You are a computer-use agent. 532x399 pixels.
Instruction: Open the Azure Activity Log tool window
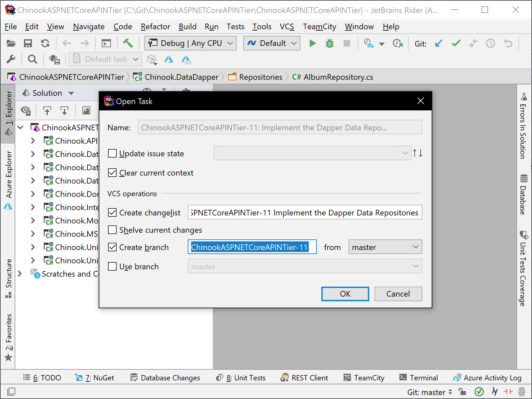tap(487, 378)
